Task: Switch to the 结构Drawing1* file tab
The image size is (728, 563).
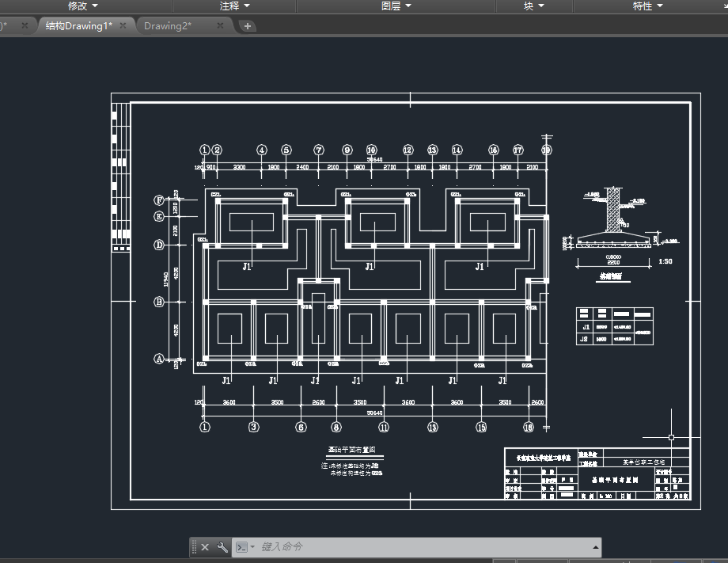Action: pos(79,26)
